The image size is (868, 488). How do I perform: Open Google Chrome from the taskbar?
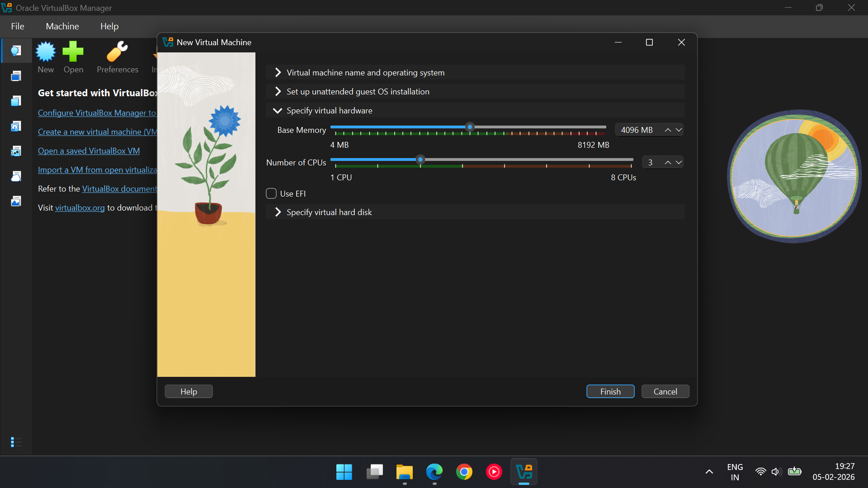click(x=464, y=472)
